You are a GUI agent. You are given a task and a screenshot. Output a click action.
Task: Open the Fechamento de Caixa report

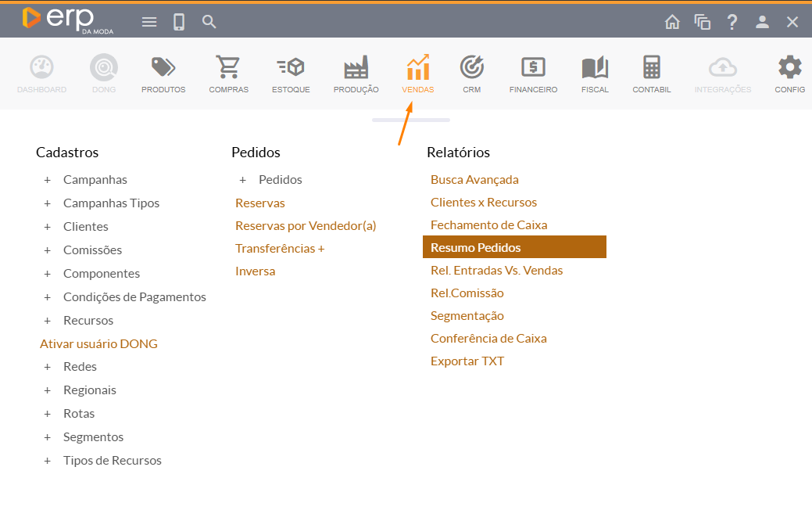tap(488, 224)
